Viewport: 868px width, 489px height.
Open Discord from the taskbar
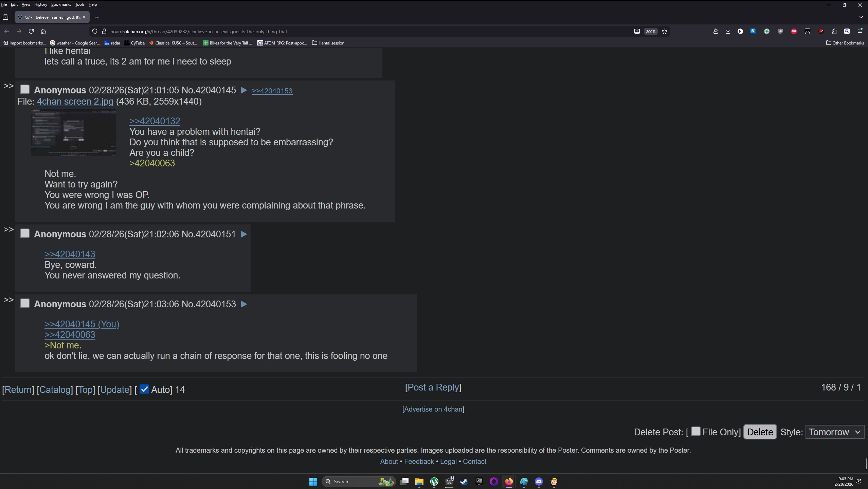tap(539, 482)
